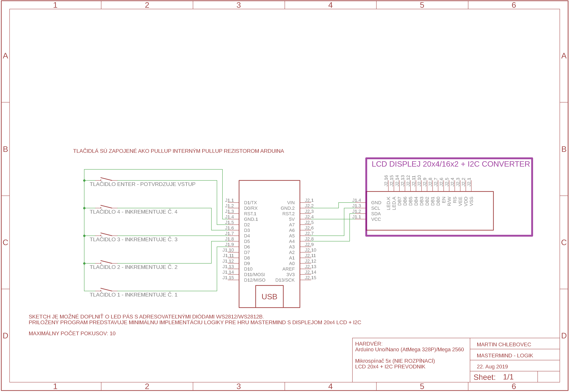Image resolution: width=569 pixels, height=392 pixels.
Task: Click the Arduino pin label 'D1/TX'
Action: [x=250, y=203]
